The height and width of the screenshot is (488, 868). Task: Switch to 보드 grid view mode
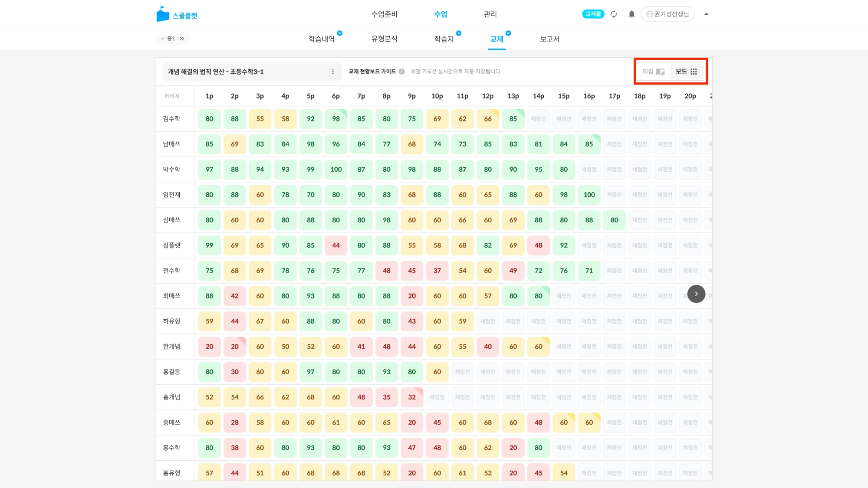click(686, 72)
